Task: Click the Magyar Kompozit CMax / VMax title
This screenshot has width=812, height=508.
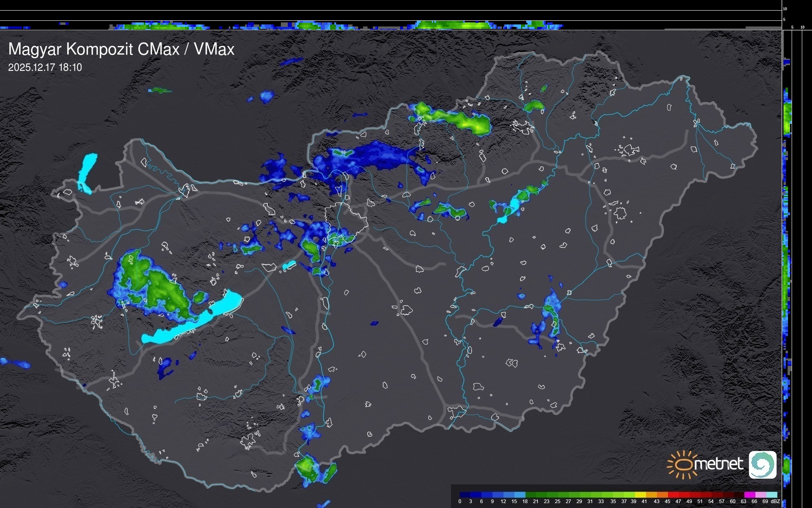Action: [x=121, y=49]
